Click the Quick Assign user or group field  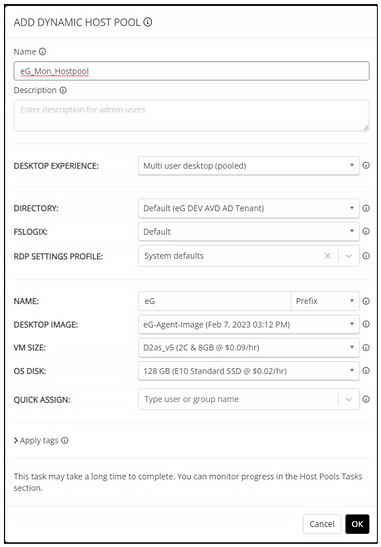pyautogui.click(x=238, y=399)
